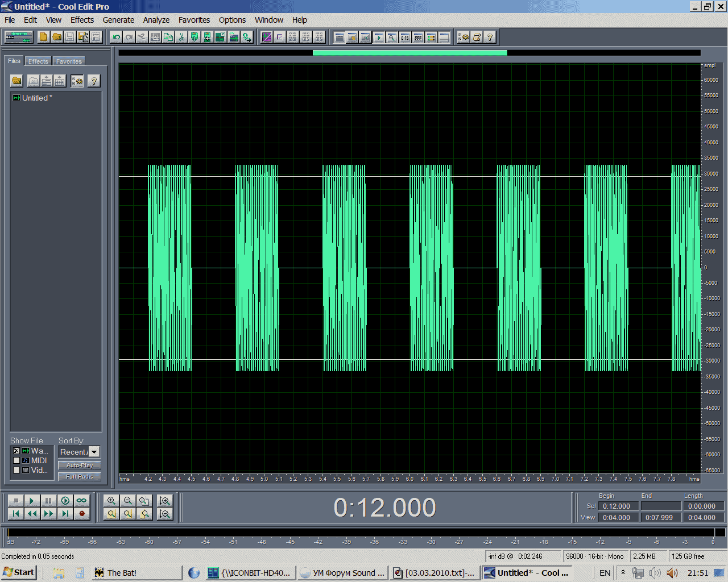The image size is (728, 582).
Task: Click the Fast Forward double-arrow button
Action: pos(49,514)
